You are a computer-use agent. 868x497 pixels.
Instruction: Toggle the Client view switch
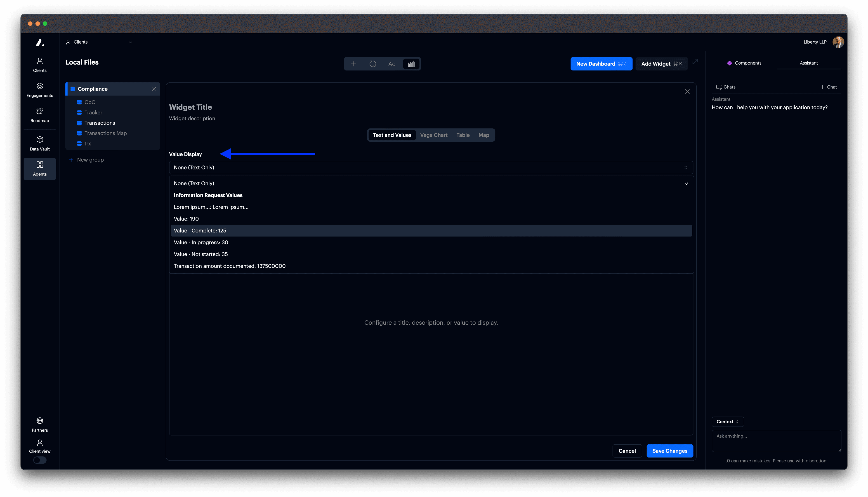coord(40,460)
